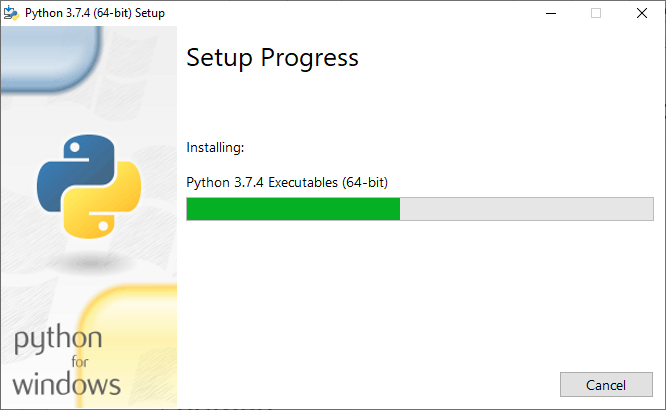Image resolution: width=666 pixels, height=410 pixels.
Task: Click the word "python" in the sidebar
Action: (58, 341)
